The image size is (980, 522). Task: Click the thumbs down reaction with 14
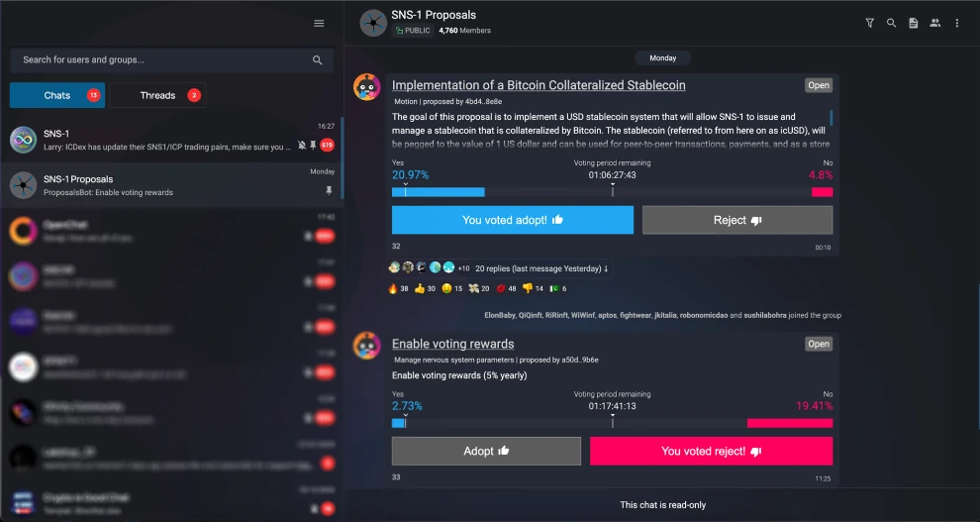pyautogui.click(x=533, y=288)
